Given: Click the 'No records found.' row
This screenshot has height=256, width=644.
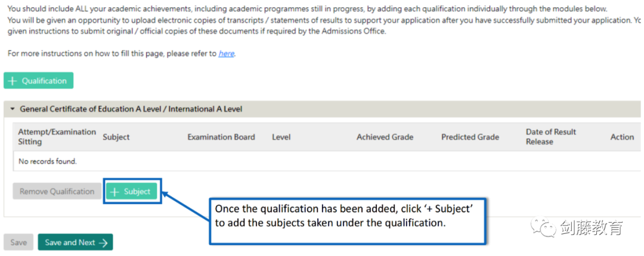Looking at the screenshot, I should pyautogui.click(x=327, y=162).
